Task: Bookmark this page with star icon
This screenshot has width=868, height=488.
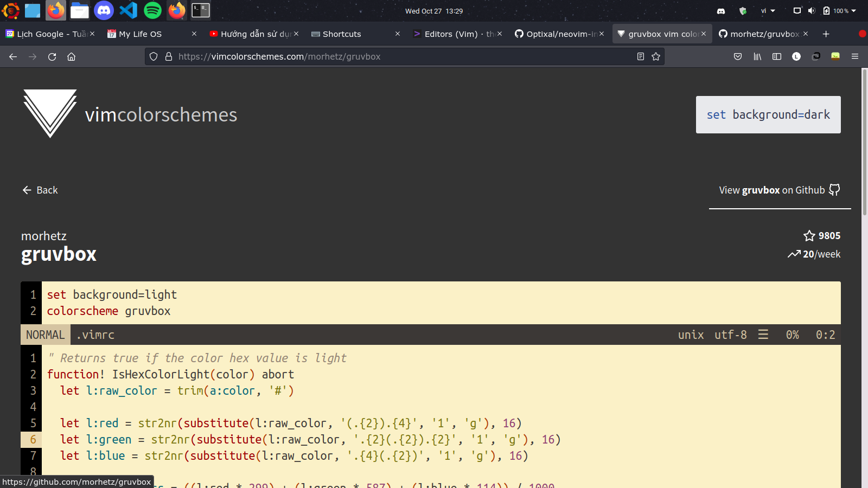Action: tap(656, 56)
